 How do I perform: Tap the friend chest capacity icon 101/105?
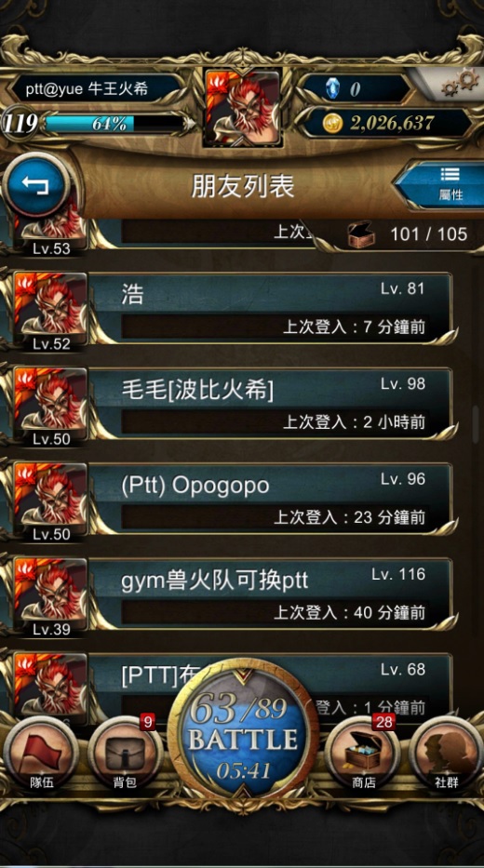click(x=361, y=234)
